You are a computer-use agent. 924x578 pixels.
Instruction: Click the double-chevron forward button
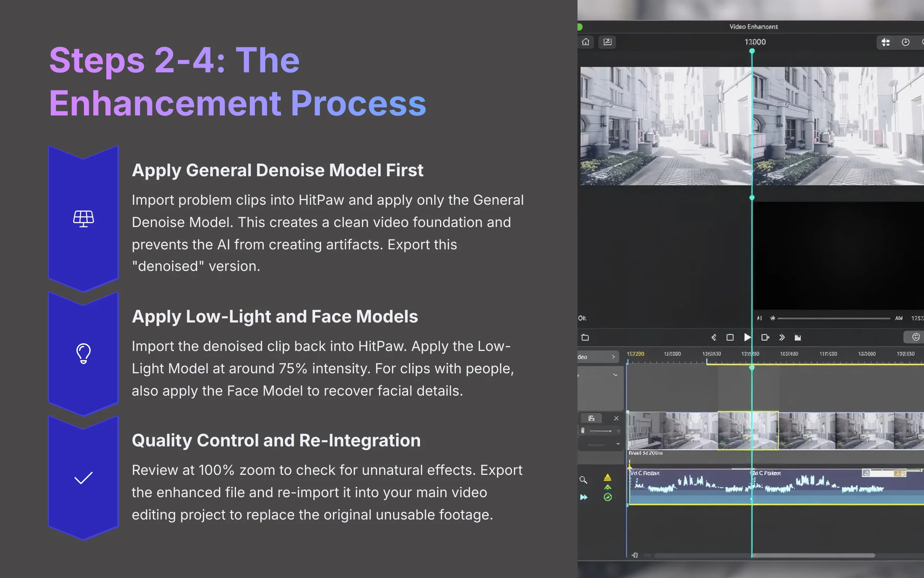click(782, 337)
